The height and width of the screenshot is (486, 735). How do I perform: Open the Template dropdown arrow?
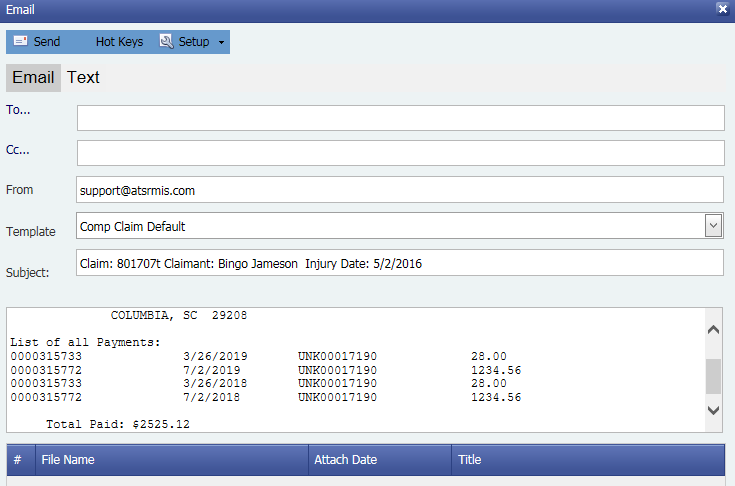pos(713,226)
